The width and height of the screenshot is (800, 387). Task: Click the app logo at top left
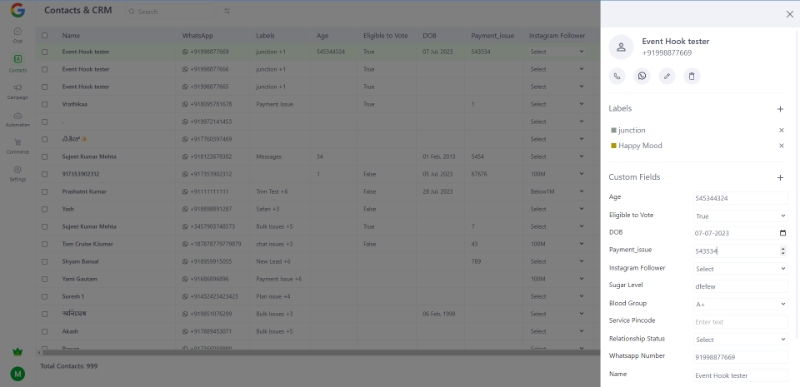point(18,10)
